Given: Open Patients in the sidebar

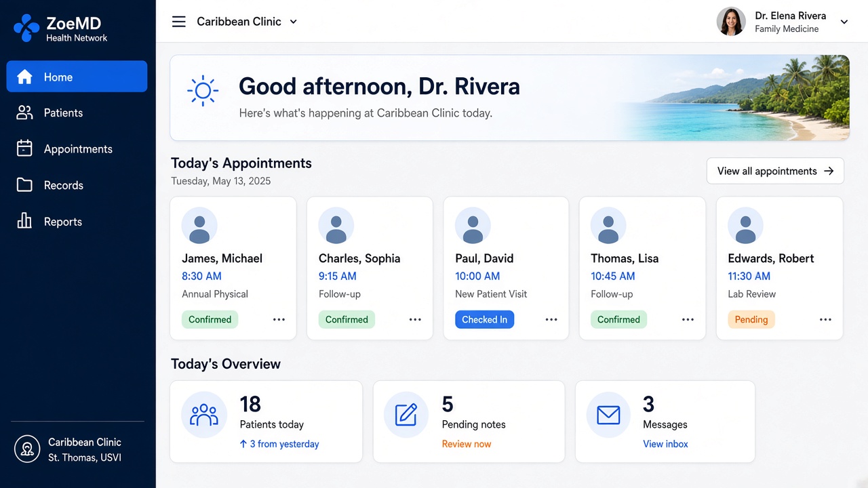Looking at the screenshot, I should point(77,113).
